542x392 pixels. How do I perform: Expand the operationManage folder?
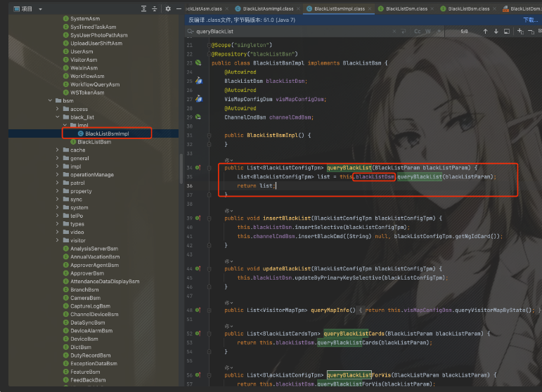(x=58, y=175)
